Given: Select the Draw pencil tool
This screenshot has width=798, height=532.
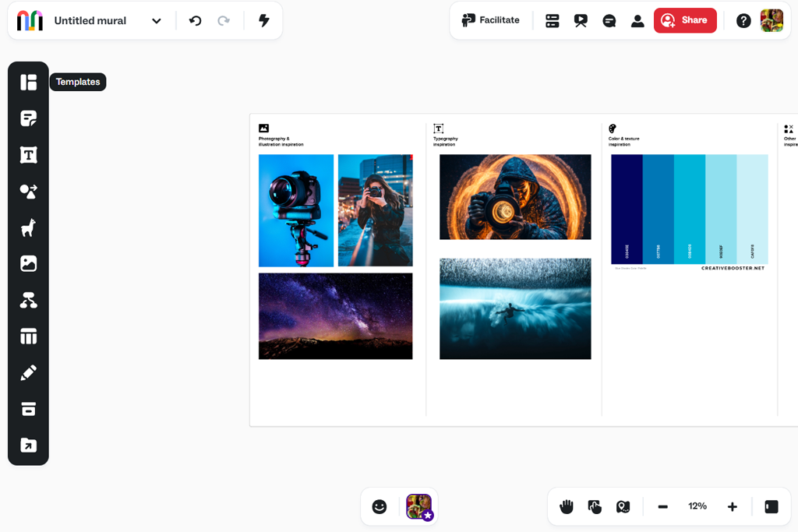Looking at the screenshot, I should tap(29, 373).
